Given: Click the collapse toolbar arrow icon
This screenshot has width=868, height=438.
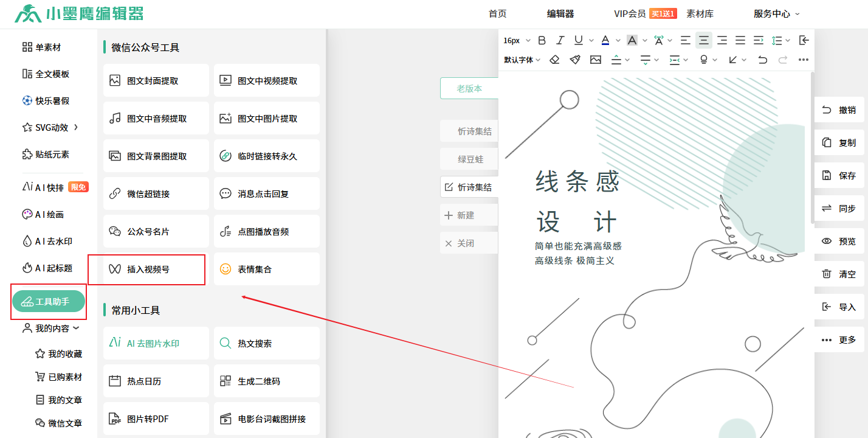Looking at the screenshot, I should pyautogui.click(x=804, y=40).
